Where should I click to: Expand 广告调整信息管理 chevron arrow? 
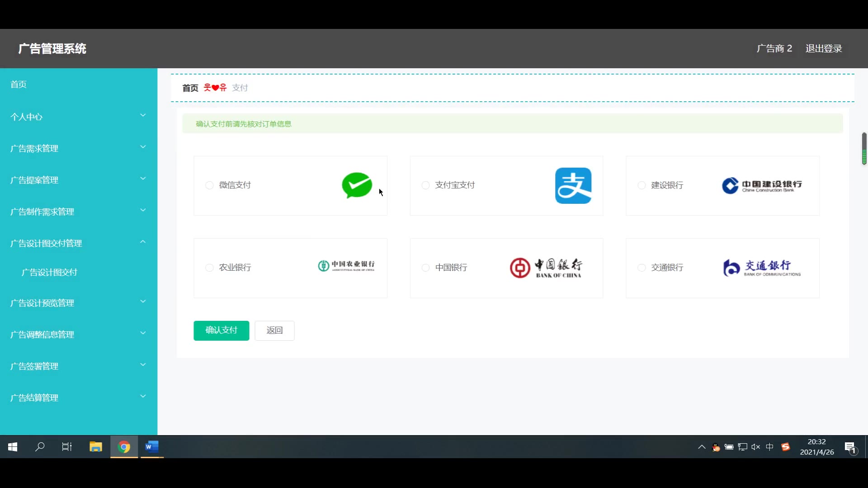coord(143,333)
